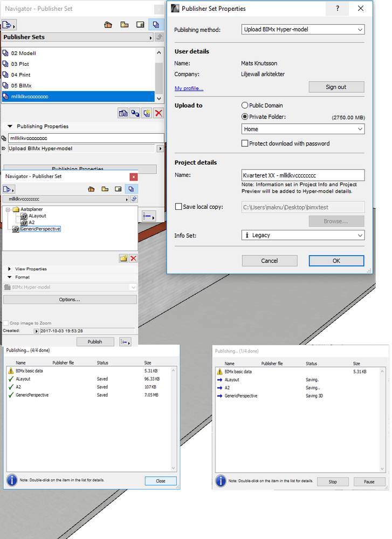The width and height of the screenshot is (392, 539).
Task: Close the finished publishing dialog
Action: point(161,481)
